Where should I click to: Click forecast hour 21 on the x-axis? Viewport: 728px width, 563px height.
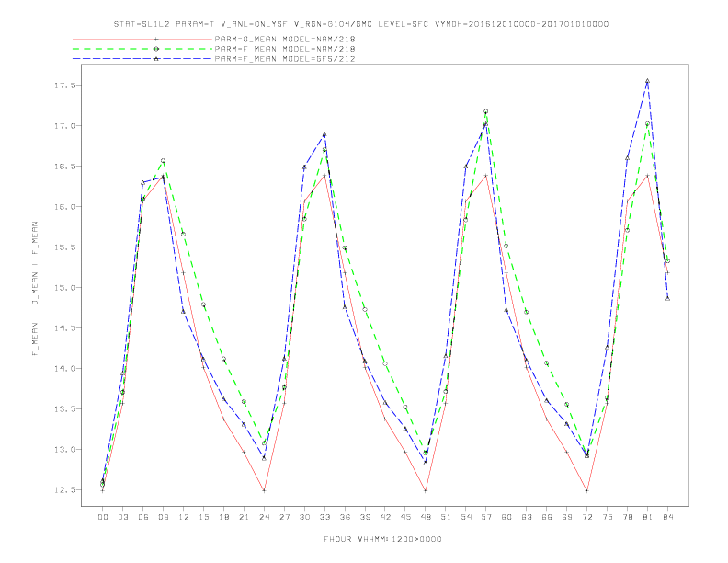click(x=244, y=517)
